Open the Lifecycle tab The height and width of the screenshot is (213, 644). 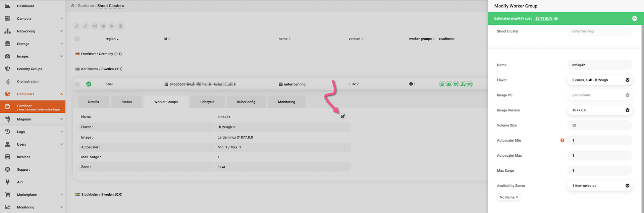click(207, 102)
